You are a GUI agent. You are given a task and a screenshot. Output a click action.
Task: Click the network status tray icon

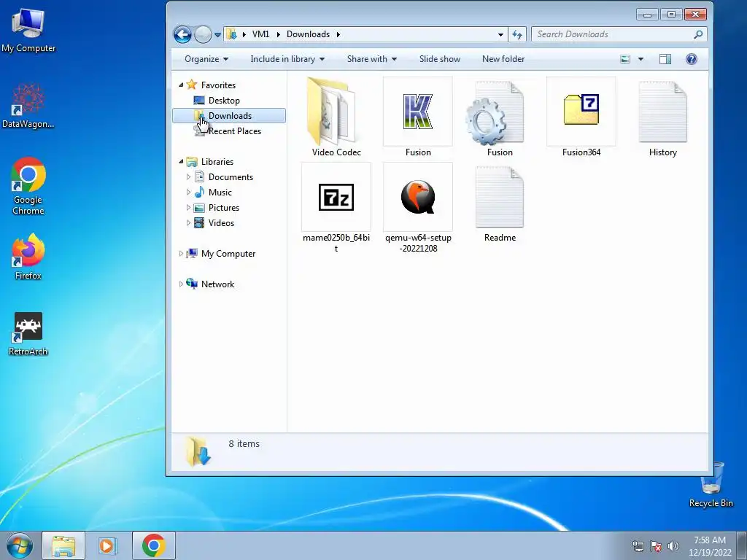(638, 545)
